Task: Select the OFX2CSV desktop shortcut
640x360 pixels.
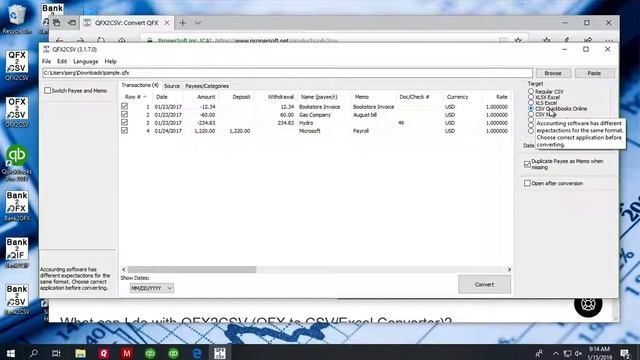Action: [17, 112]
